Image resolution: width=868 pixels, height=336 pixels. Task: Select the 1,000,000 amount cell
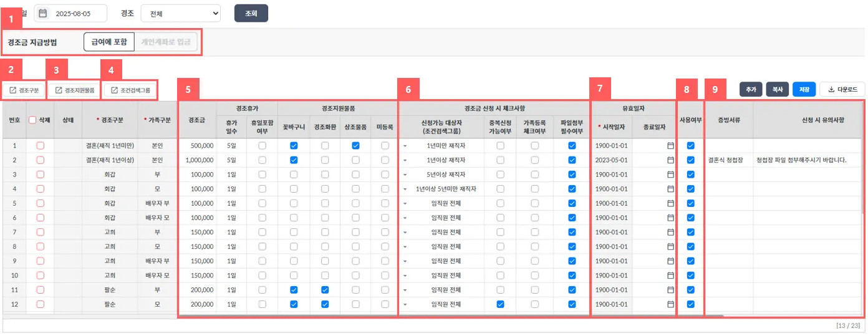coord(198,160)
